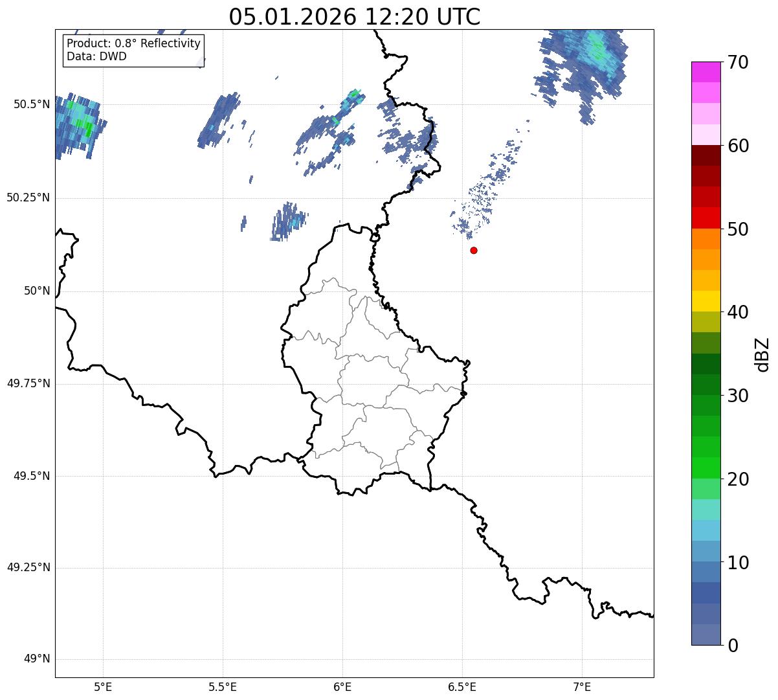Click the dBZ colorbar axis label
Screen dimensions: 778x700
tap(762, 354)
